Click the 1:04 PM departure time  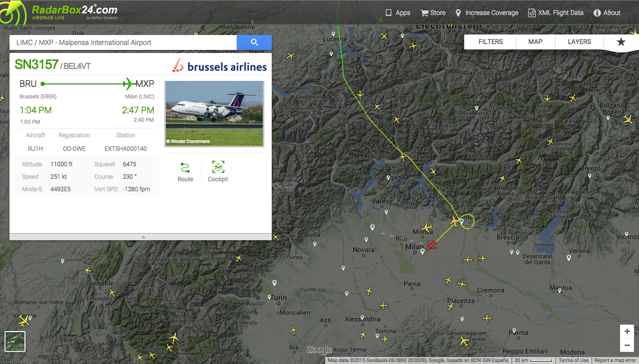pyautogui.click(x=36, y=110)
